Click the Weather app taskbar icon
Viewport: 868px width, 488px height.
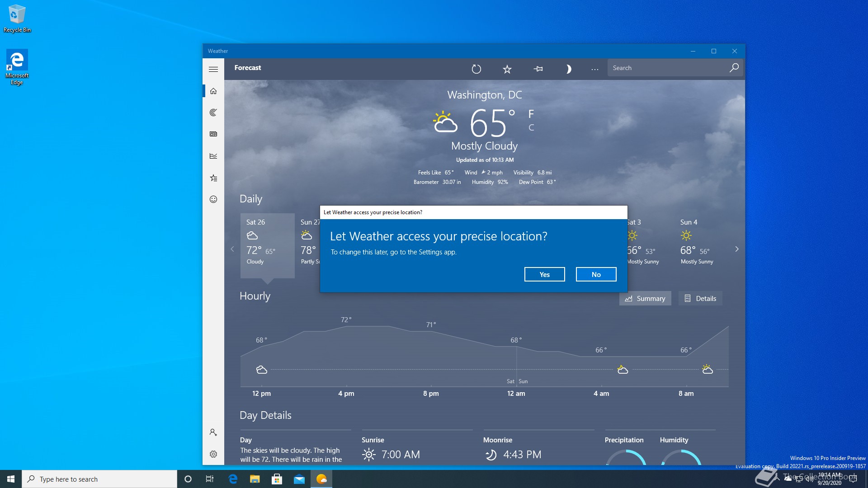click(321, 479)
